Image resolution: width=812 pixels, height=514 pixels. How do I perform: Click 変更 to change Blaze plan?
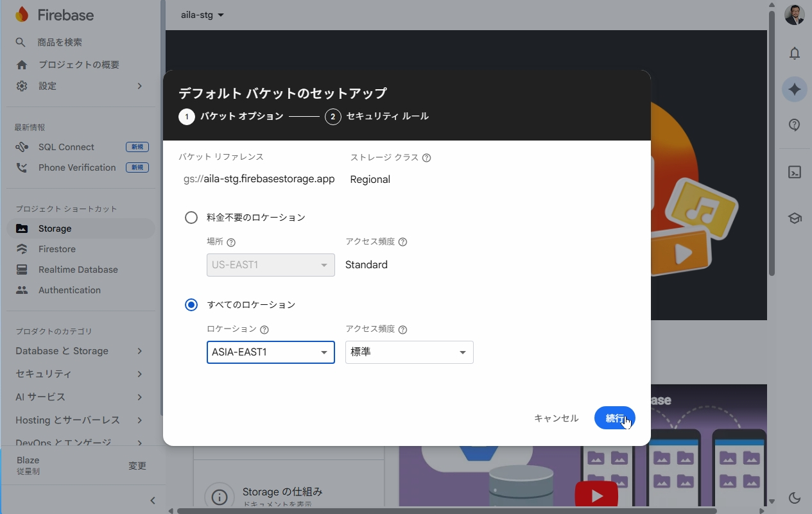pos(137,466)
